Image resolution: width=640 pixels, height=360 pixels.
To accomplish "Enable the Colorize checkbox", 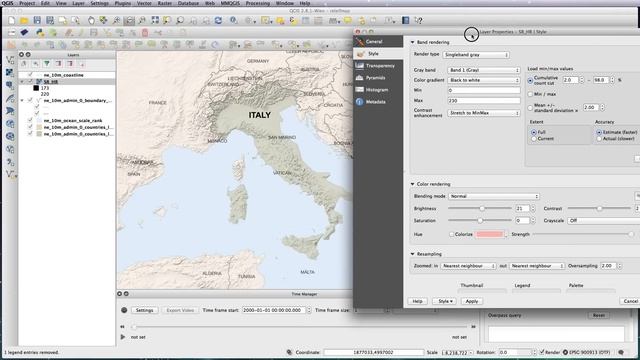I will [x=451, y=234].
